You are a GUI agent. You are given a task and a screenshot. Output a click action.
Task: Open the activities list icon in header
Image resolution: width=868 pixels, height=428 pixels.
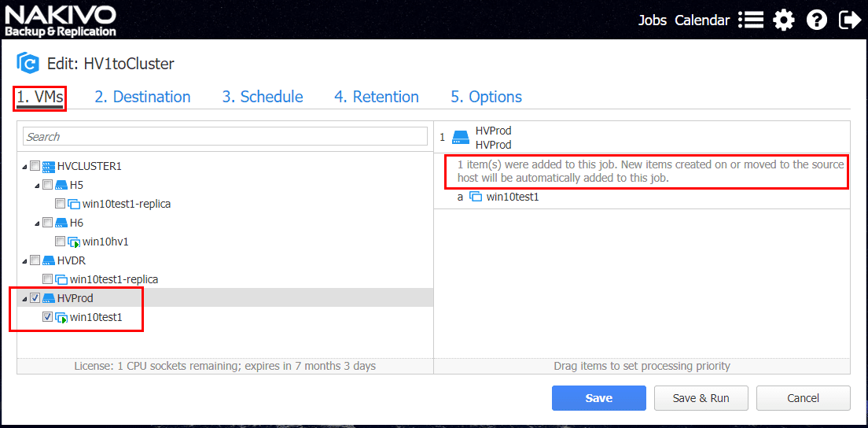point(751,20)
